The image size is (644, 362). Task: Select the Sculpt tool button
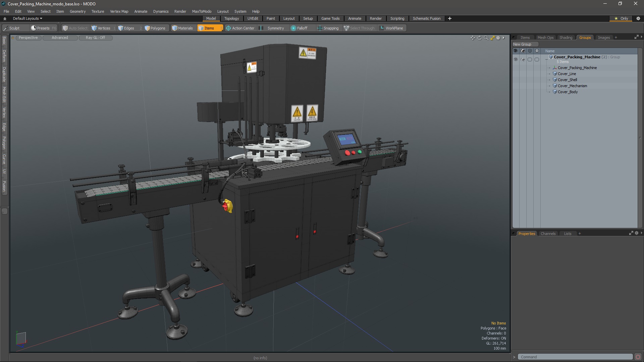(14, 28)
